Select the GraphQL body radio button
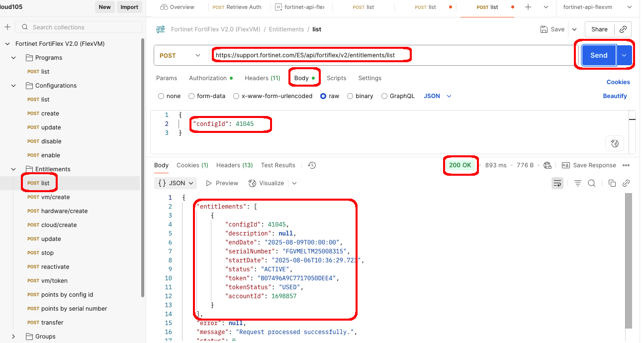Screen dimensions: 644x343 tap(384, 96)
